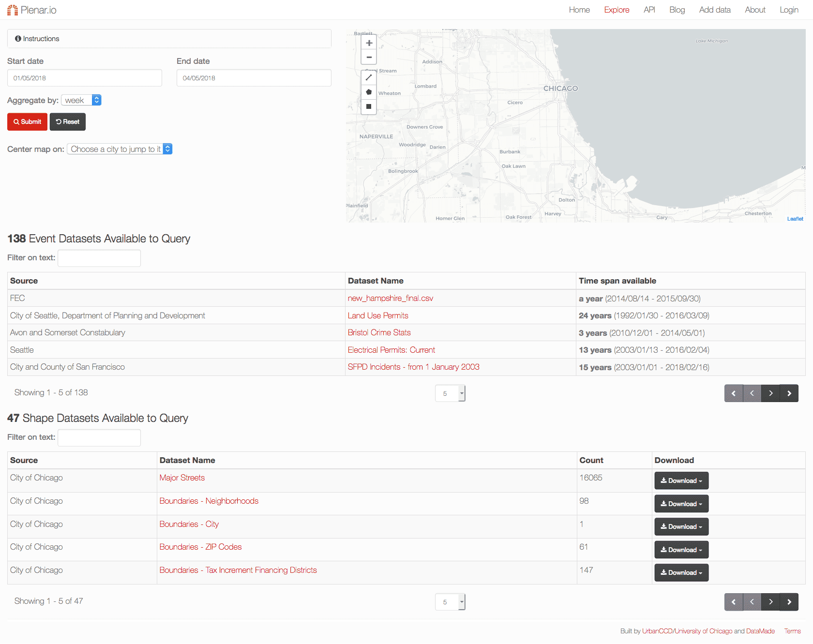Open shape datasets page size dropdown
Image resolution: width=813 pixels, height=644 pixels.
coord(450,602)
